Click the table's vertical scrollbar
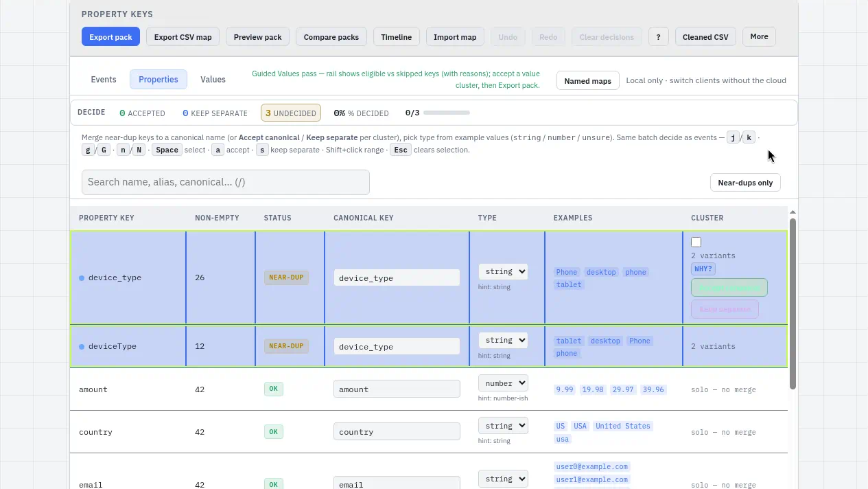The width and height of the screenshot is (868, 489). [793, 304]
